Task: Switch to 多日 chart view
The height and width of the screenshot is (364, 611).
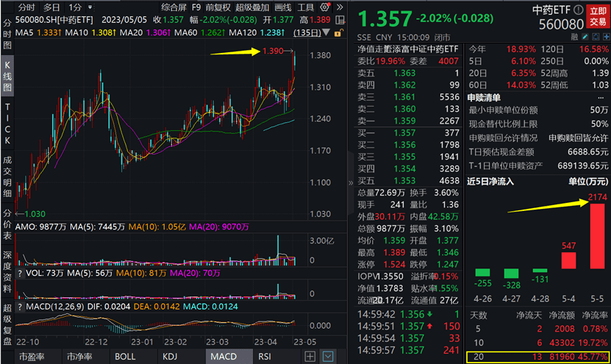Action: [51, 7]
